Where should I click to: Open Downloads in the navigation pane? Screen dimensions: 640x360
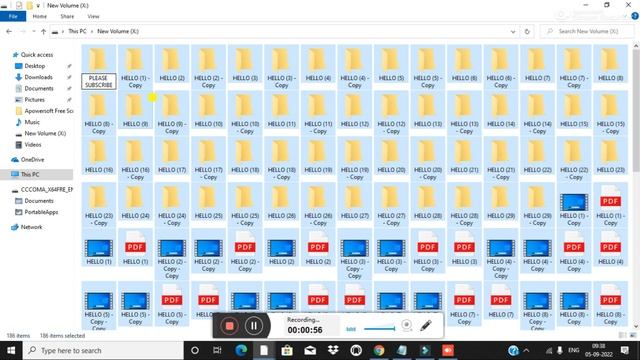tap(38, 77)
